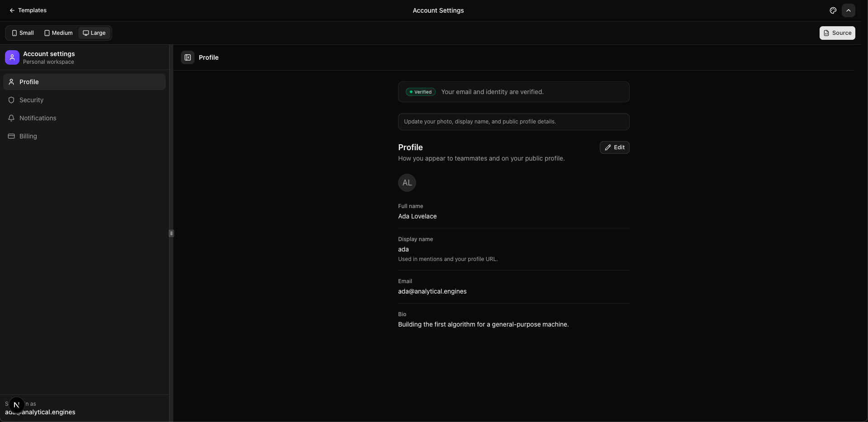This screenshot has width=868, height=422.
Task: Switch preview to Medium size
Action: [x=58, y=33]
